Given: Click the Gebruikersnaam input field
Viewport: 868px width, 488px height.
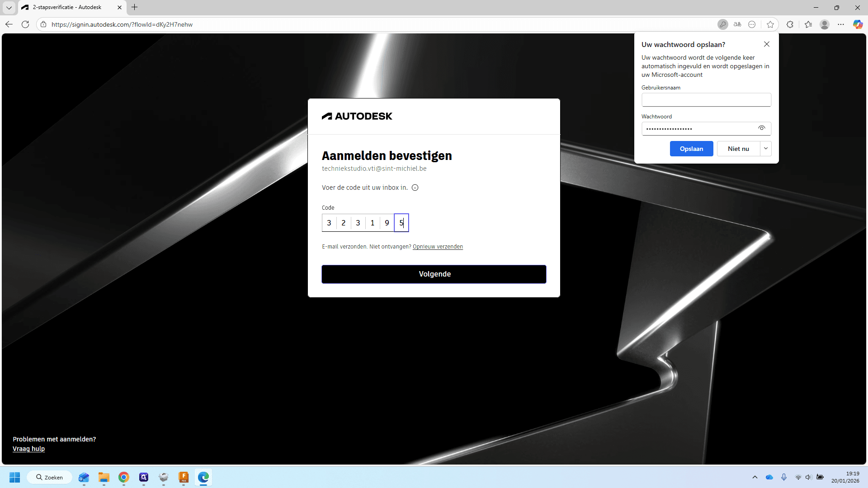Looking at the screenshot, I should (706, 100).
